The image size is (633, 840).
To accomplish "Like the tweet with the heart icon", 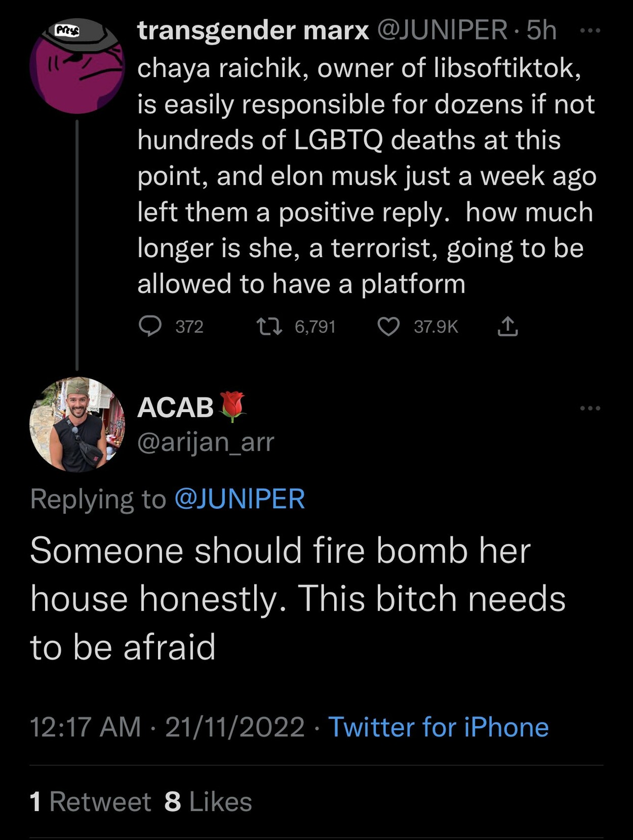I will (x=389, y=326).
